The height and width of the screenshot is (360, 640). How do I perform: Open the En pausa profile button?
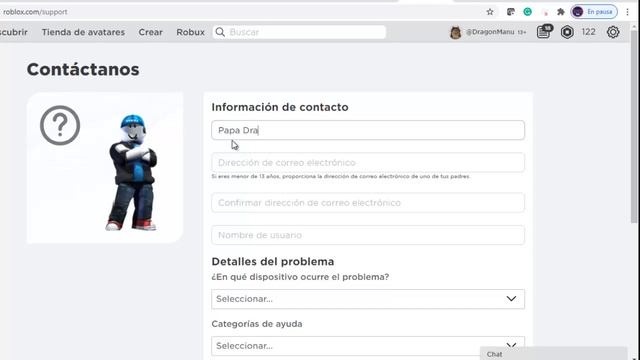(594, 12)
